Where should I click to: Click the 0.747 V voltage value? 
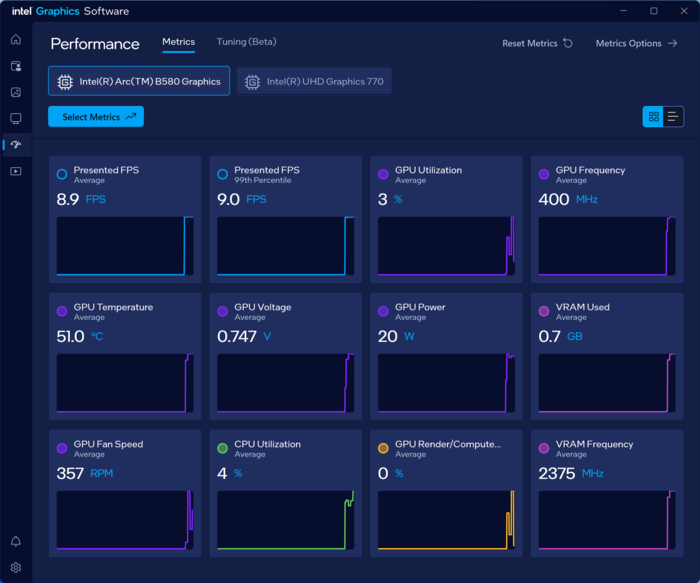(244, 336)
